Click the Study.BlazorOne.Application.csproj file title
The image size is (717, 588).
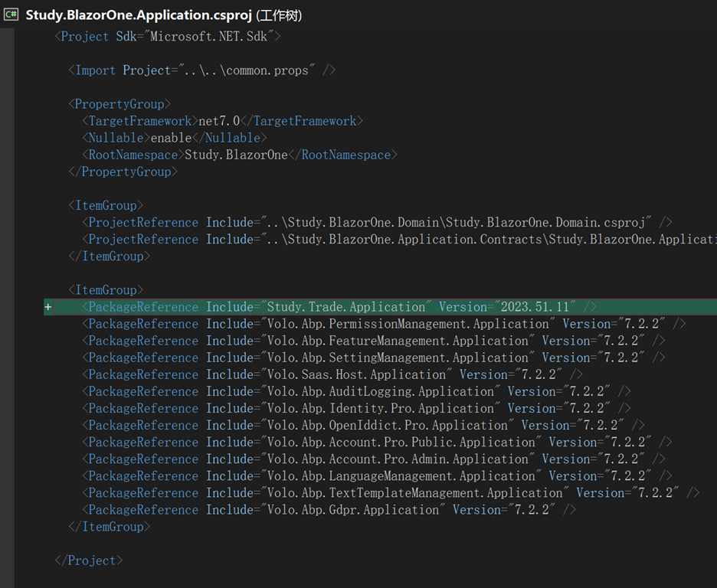click(x=139, y=15)
